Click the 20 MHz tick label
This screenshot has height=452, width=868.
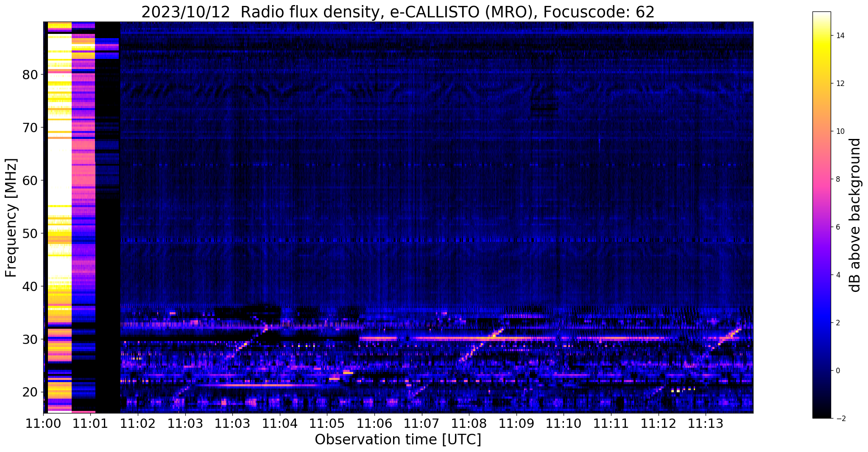point(30,392)
